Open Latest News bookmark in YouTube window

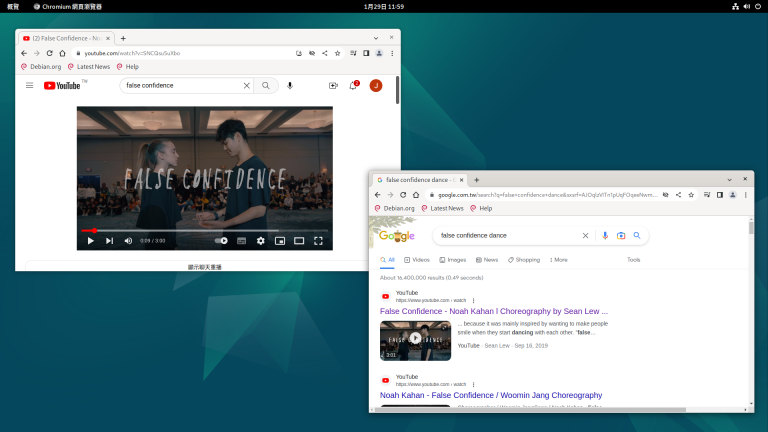click(89, 67)
